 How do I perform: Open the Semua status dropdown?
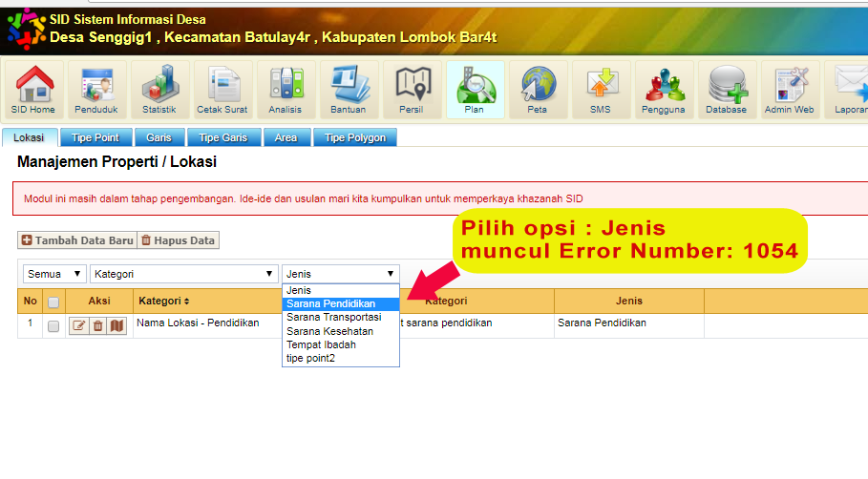pyautogui.click(x=54, y=274)
